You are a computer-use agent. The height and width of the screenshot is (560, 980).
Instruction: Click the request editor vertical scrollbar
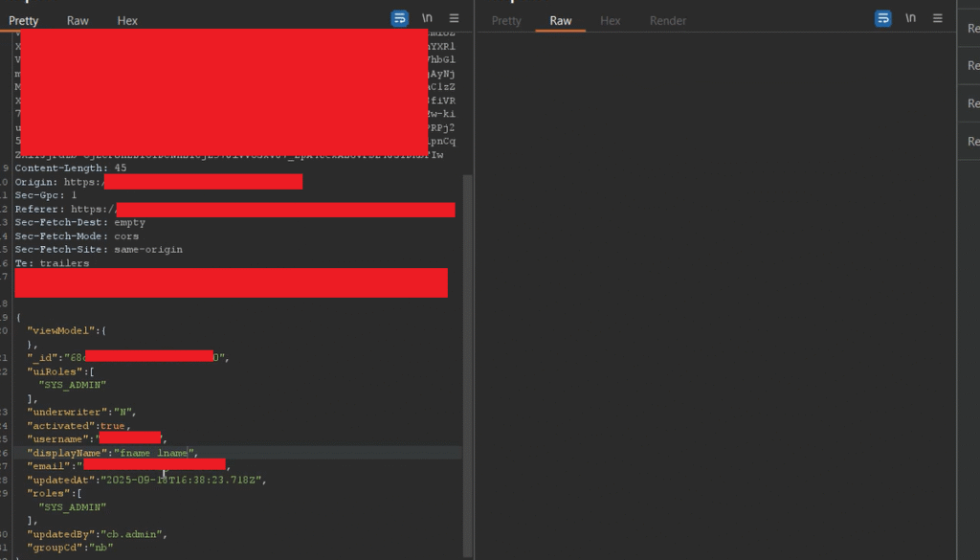click(x=468, y=364)
